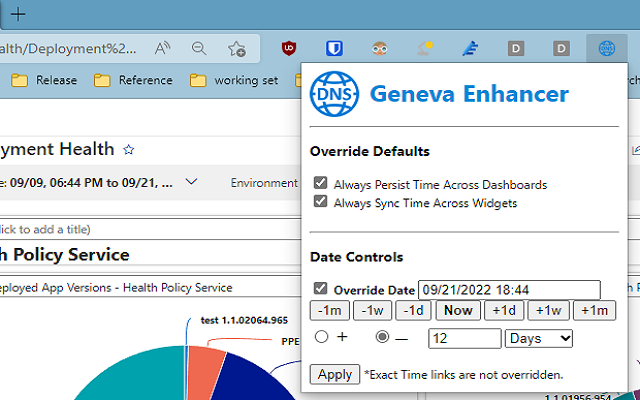Open the extension with glasses face icon
The height and width of the screenshot is (400, 640).
pos(380,49)
